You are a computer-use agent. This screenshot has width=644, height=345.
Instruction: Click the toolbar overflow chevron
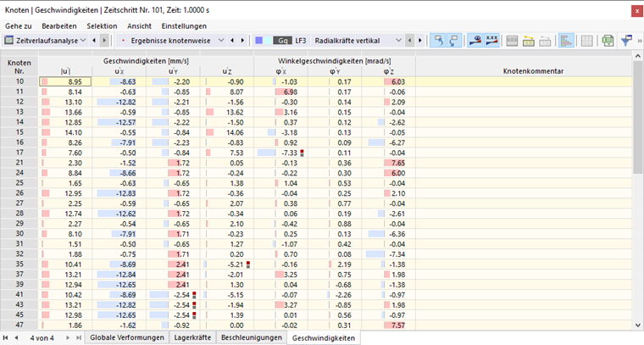[640, 40]
